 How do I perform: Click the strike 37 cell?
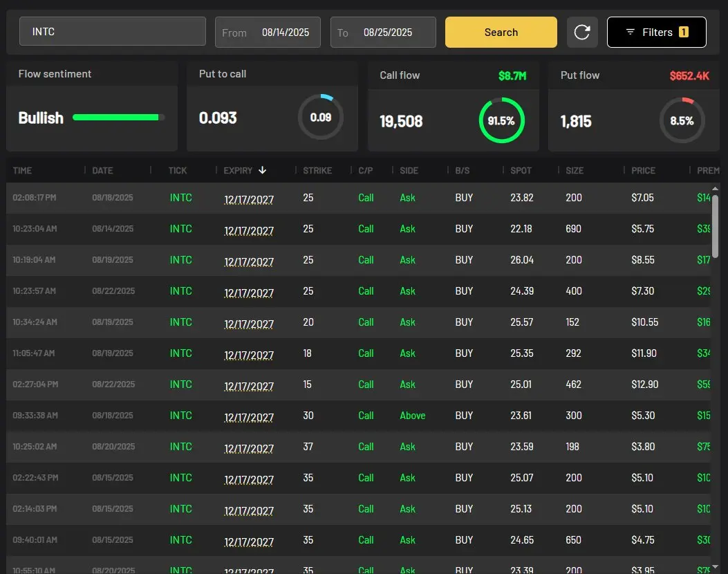[308, 447]
